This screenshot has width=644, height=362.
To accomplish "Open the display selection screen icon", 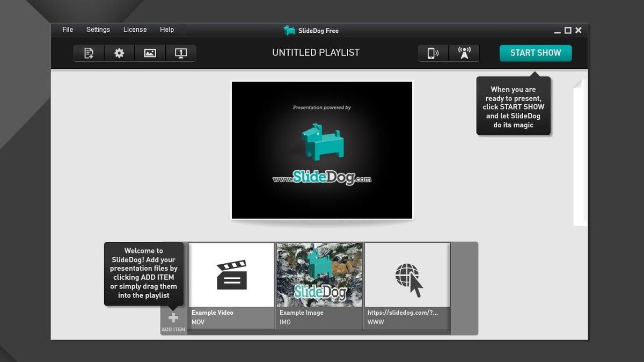I will [180, 53].
